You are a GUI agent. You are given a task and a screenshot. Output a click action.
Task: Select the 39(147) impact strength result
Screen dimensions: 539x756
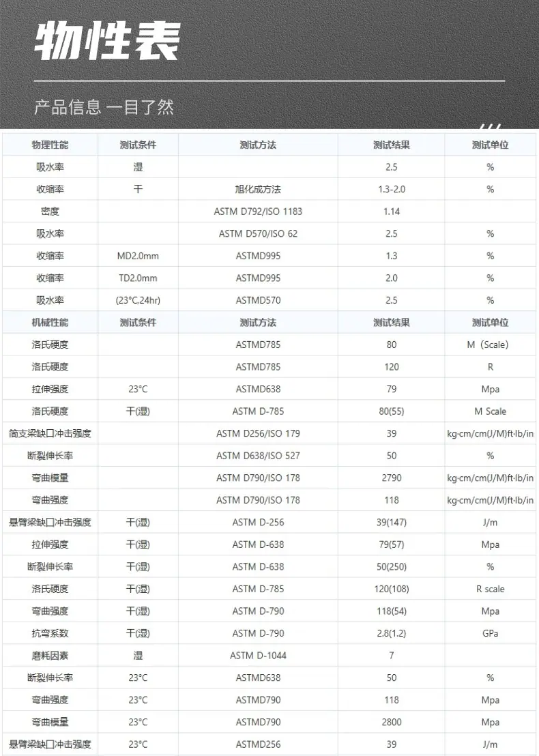[392, 522]
